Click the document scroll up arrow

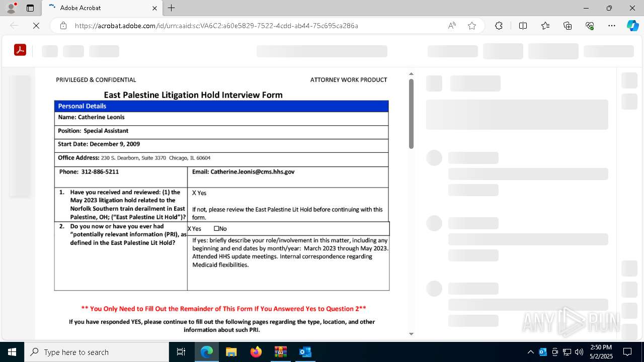(x=411, y=74)
